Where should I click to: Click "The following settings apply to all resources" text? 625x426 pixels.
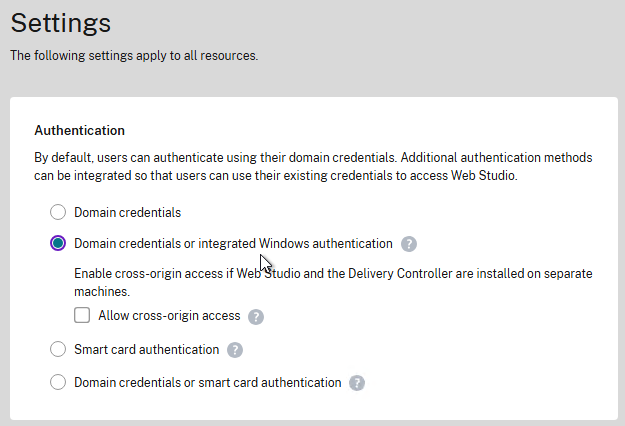tap(134, 55)
